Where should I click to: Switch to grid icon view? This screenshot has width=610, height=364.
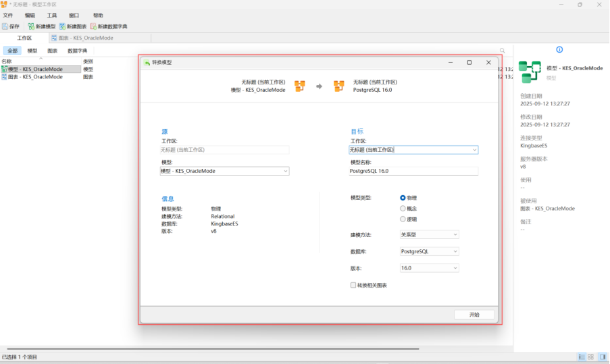590,357
